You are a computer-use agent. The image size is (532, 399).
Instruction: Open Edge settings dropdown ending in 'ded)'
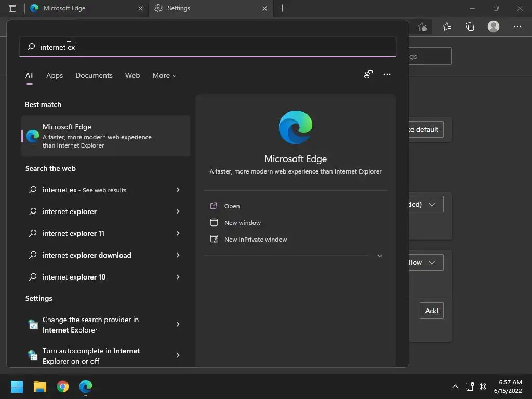click(x=426, y=204)
